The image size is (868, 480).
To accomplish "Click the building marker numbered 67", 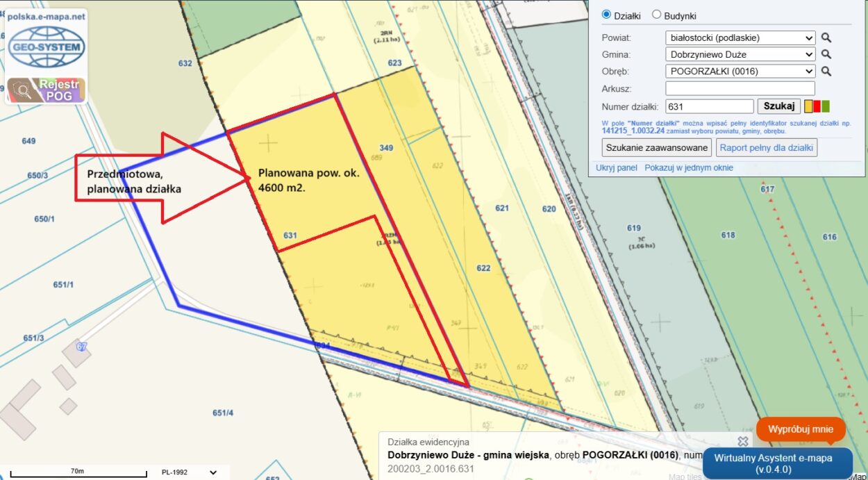I will (x=82, y=347).
